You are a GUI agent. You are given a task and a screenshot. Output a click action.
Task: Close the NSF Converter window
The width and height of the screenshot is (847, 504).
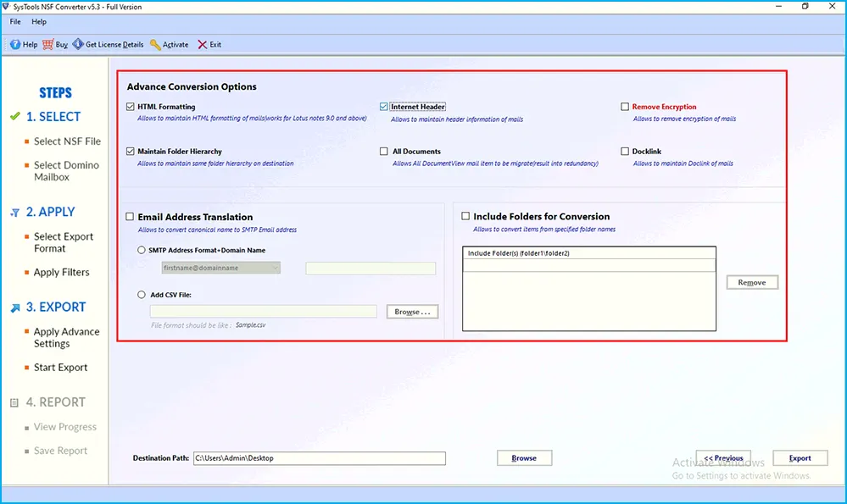point(832,7)
